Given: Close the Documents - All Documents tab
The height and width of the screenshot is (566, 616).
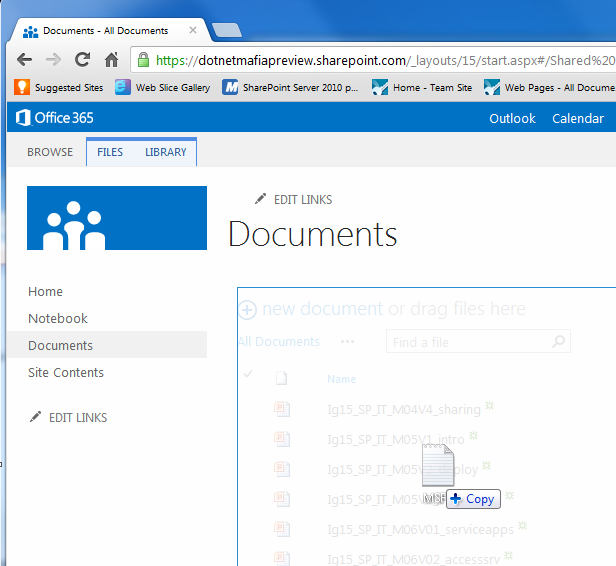Looking at the screenshot, I should coord(192,30).
